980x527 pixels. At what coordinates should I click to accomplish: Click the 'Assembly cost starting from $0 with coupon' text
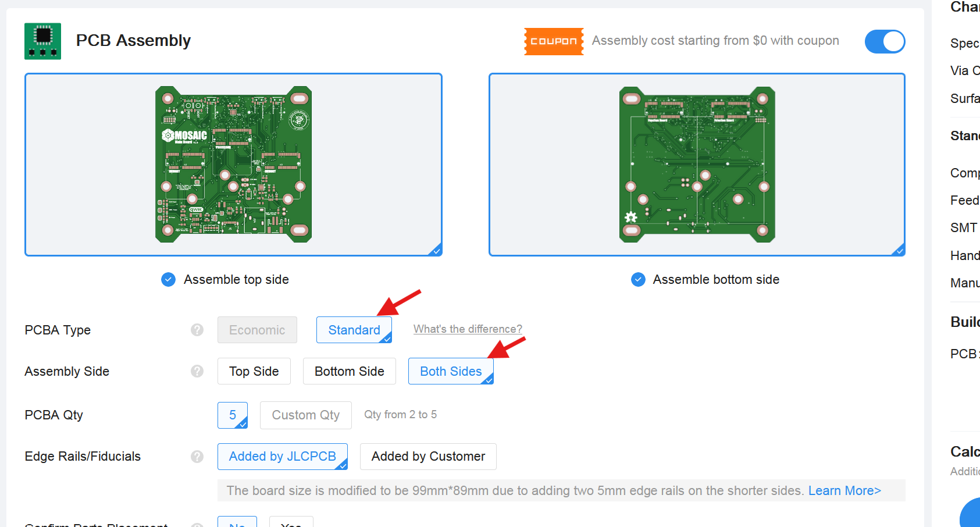(x=715, y=41)
